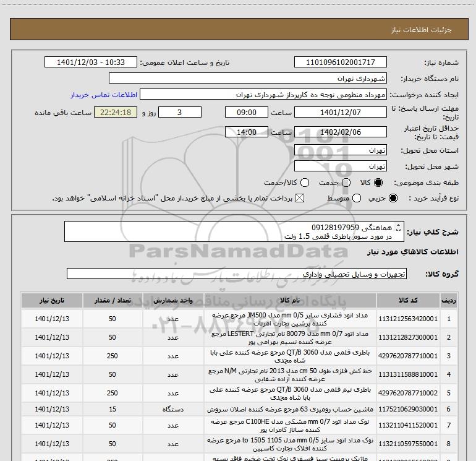Click the metal ruler 50 cm item name
The width and height of the screenshot is (476, 461).
pyautogui.click(x=290, y=375)
